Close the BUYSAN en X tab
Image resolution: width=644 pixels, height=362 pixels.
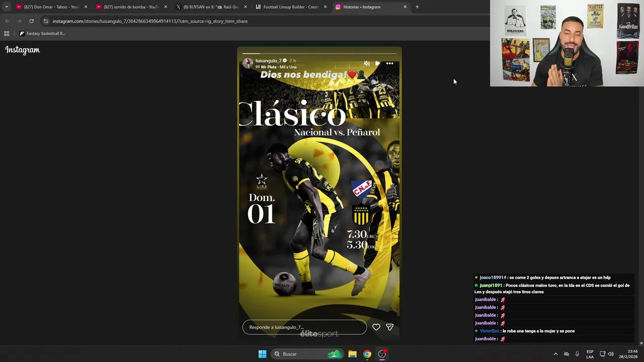click(246, 7)
